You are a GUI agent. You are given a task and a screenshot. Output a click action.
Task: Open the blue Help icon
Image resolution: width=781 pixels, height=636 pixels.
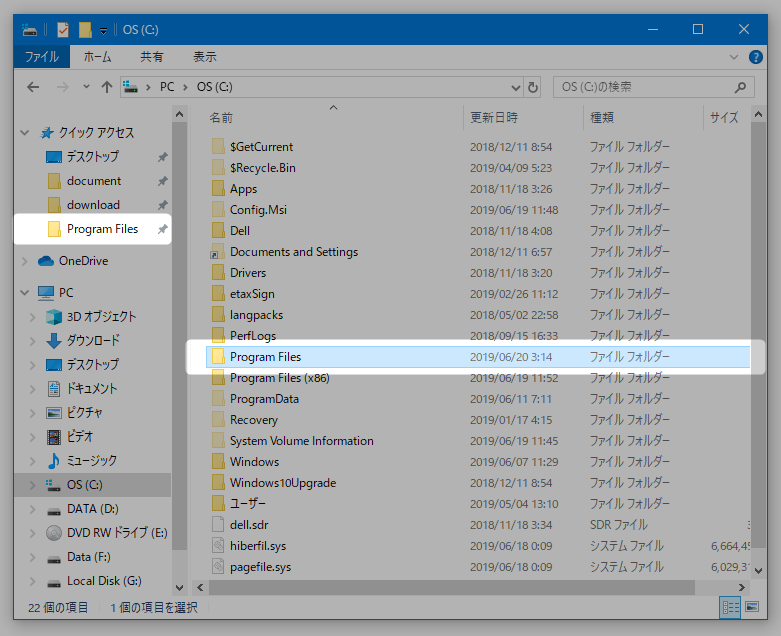(x=756, y=57)
